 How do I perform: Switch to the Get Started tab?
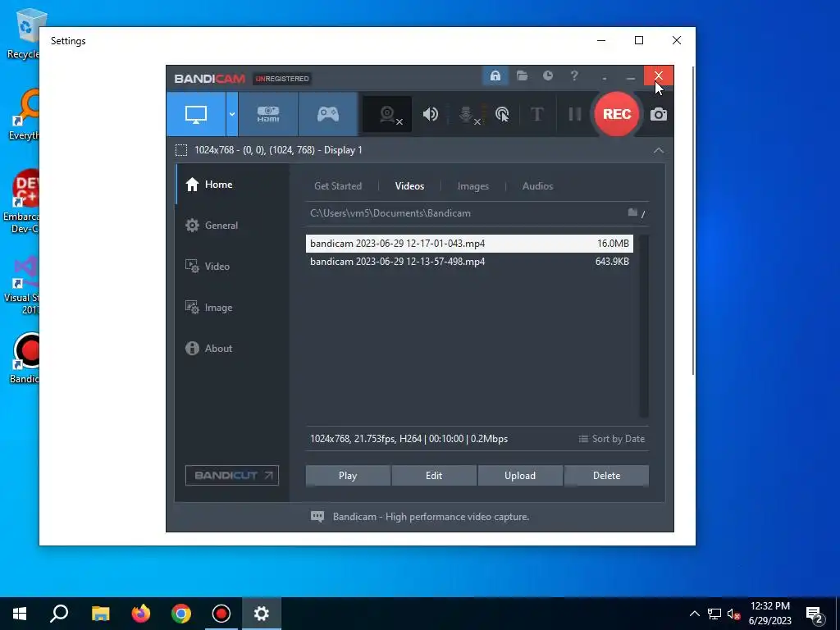pyautogui.click(x=337, y=186)
